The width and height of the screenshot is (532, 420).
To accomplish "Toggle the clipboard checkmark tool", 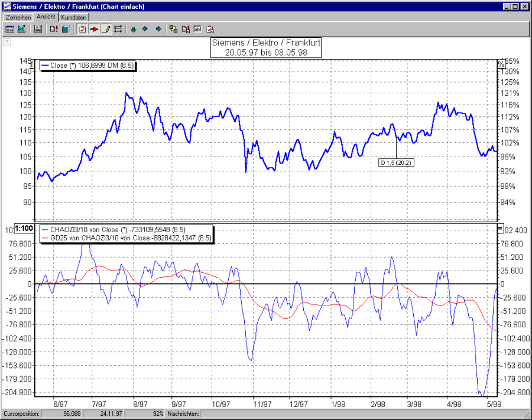I will (82, 28).
